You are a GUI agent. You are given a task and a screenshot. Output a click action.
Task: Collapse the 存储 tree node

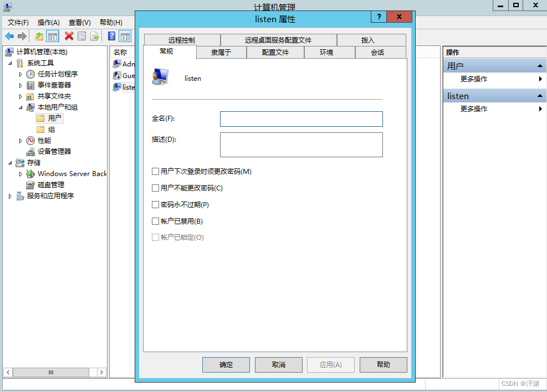click(10, 163)
